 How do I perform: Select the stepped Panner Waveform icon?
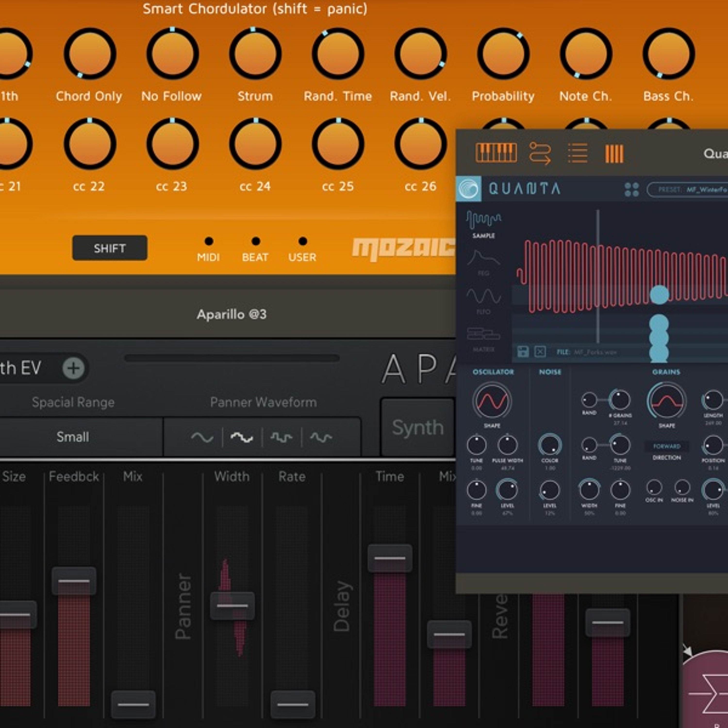pyautogui.click(x=281, y=437)
